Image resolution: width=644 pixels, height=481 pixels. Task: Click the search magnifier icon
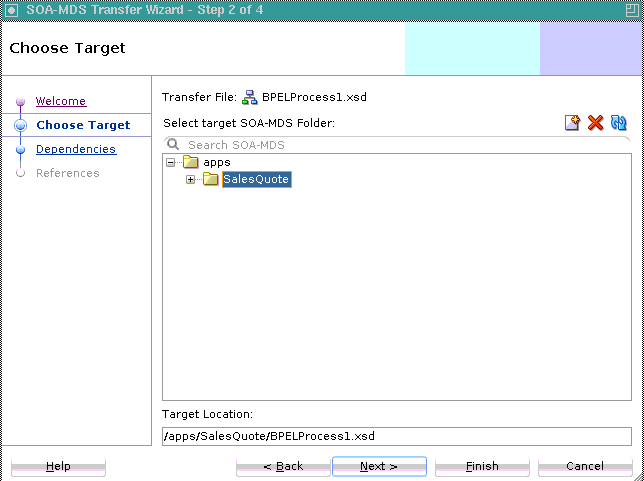coord(173,145)
